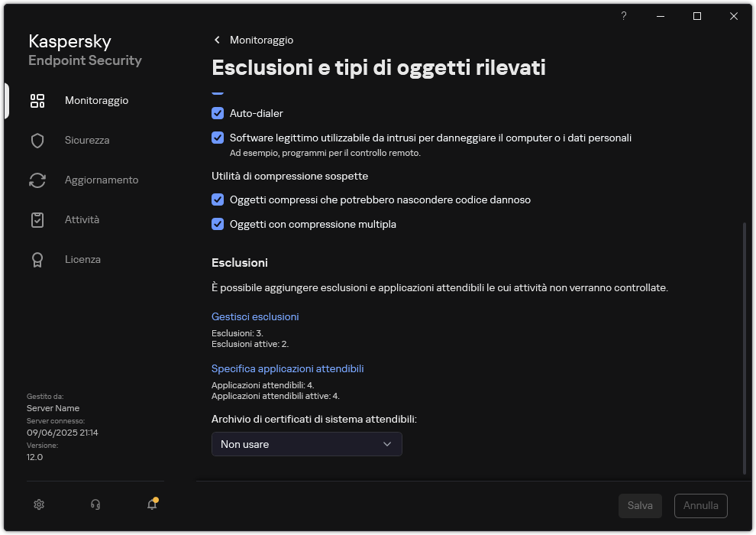Click the back arrow to Monitoraggio
The height and width of the screenshot is (535, 756).
tap(217, 40)
